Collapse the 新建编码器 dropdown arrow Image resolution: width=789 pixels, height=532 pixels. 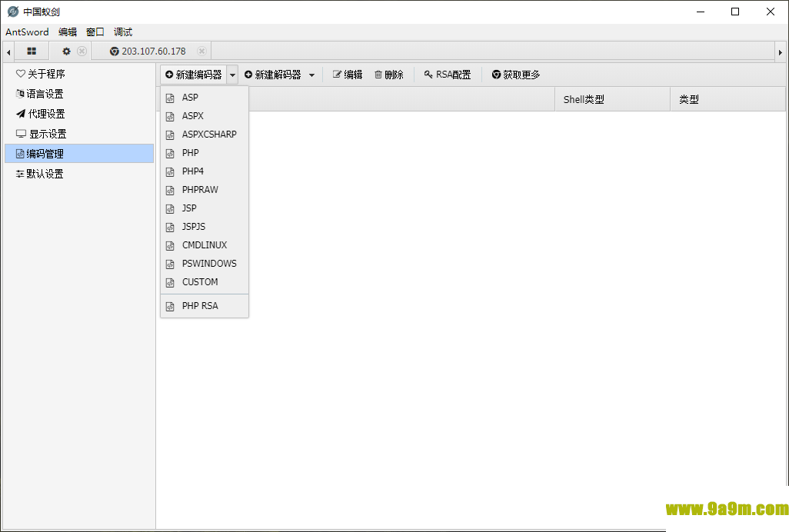click(x=232, y=75)
